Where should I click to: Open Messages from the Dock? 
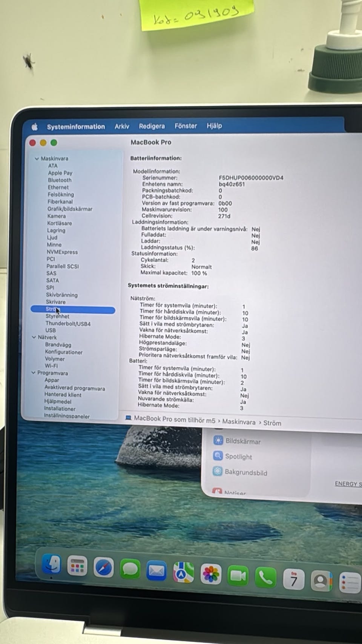(130, 569)
